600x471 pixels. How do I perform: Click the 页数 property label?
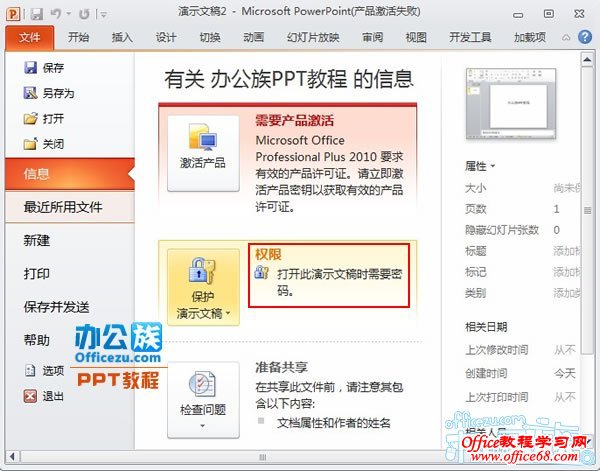pyautogui.click(x=475, y=209)
